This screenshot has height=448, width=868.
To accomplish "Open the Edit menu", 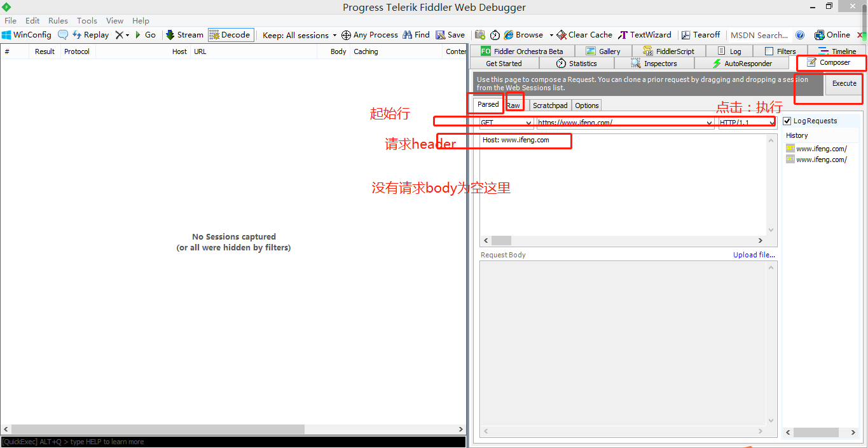I will point(32,20).
